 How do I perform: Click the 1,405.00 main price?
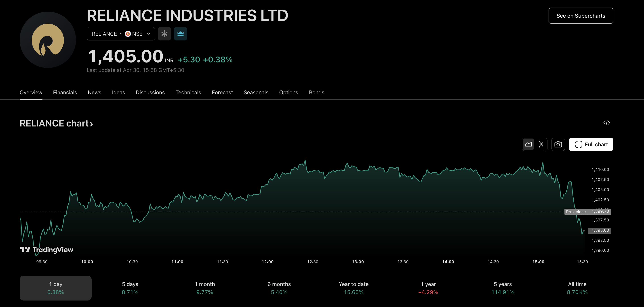pos(126,56)
